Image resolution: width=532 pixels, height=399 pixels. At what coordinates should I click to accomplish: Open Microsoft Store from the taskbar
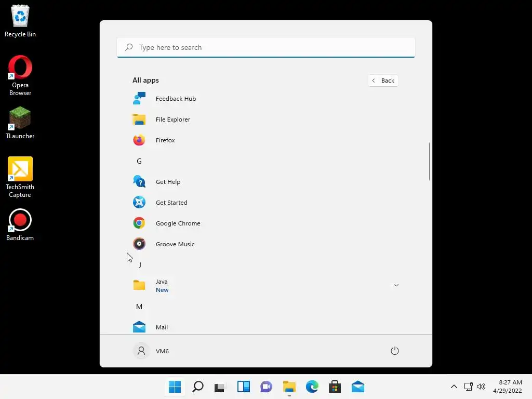335,387
